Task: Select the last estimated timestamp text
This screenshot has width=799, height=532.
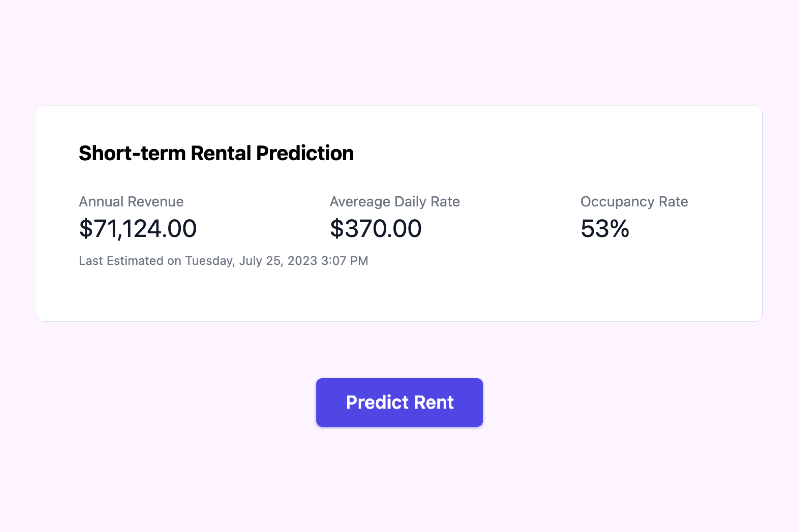Action: click(x=223, y=261)
